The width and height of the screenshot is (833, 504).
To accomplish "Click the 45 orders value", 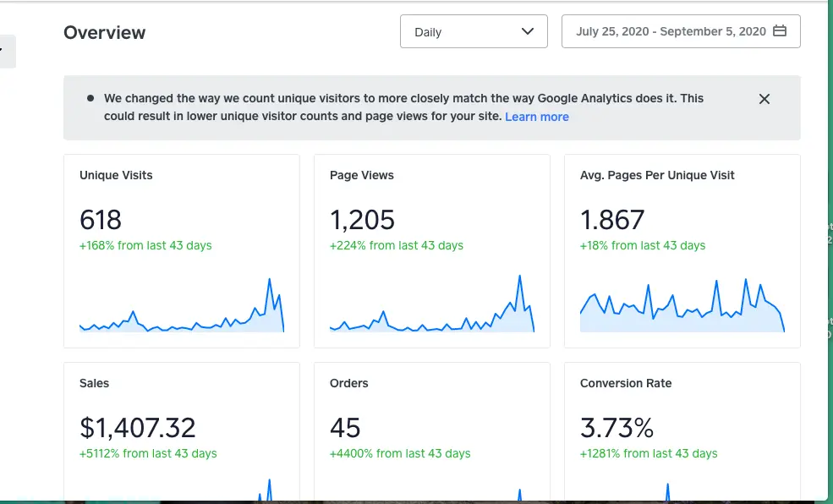I will click(345, 428).
